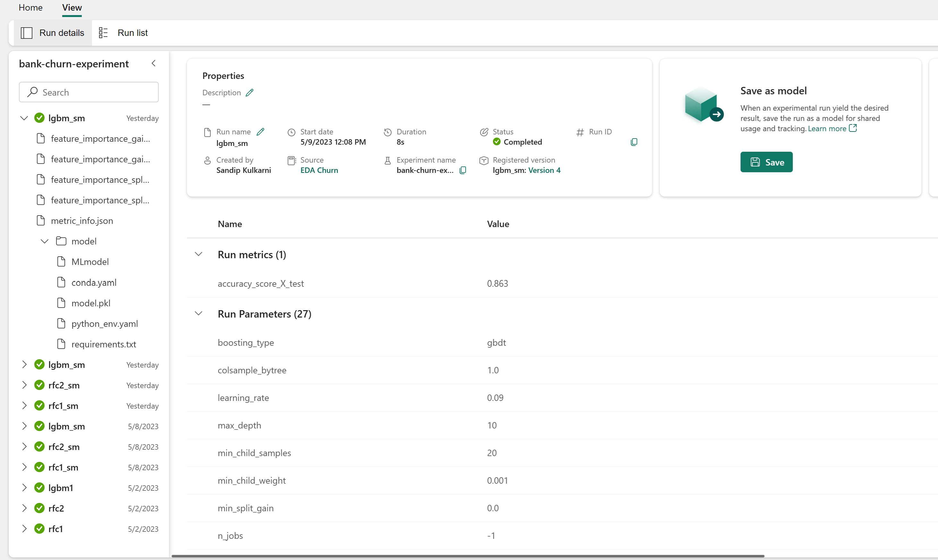Collapse the expanded lgbm_sm run

[x=24, y=118]
